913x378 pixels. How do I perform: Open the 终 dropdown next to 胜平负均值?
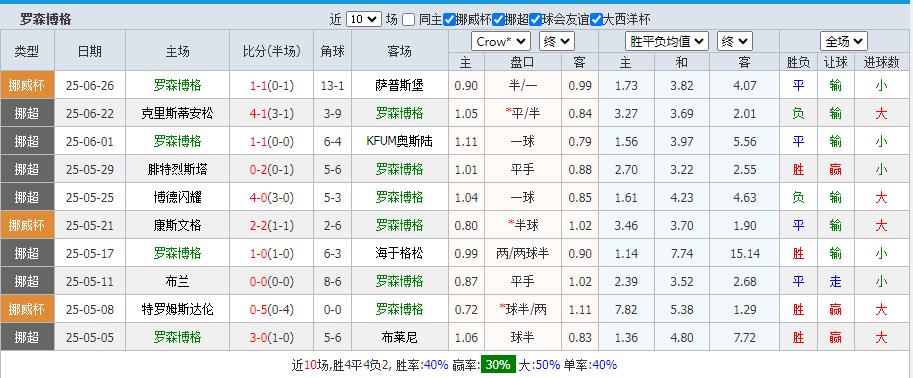point(735,41)
